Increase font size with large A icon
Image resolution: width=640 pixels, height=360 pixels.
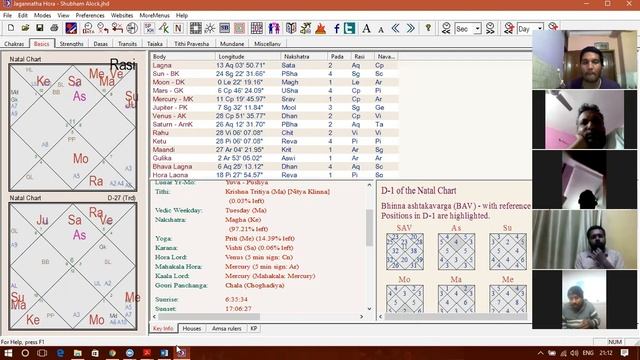(x=367, y=28)
